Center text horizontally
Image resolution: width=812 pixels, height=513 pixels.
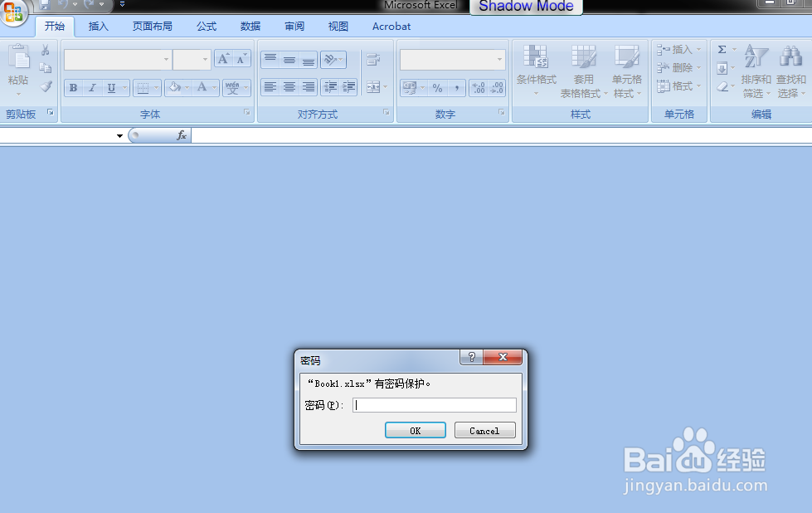click(289, 87)
